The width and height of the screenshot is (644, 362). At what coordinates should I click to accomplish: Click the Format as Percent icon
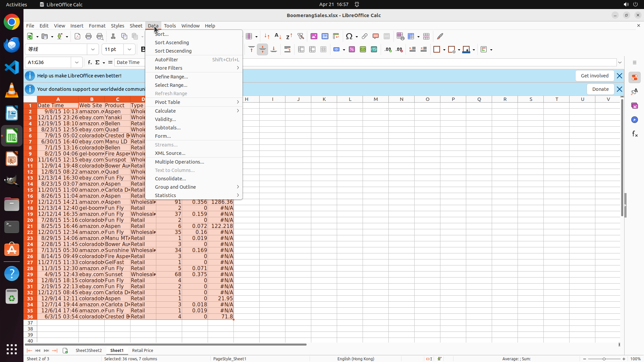pyautogui.click(x=352, y=50)
